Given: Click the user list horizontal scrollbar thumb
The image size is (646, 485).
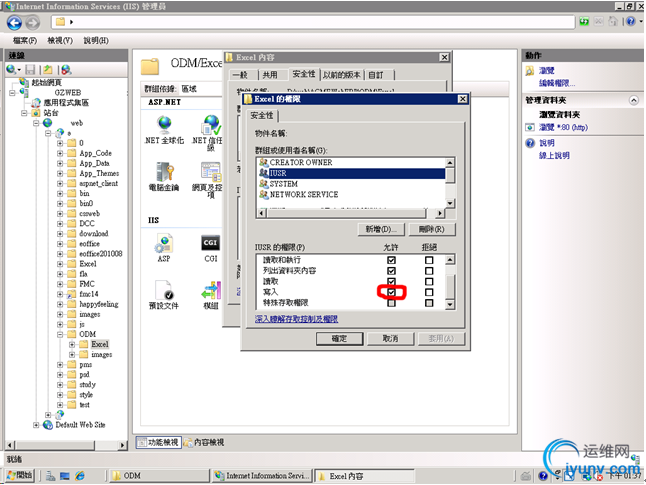Looking at the screenshot, I should 347,213.
